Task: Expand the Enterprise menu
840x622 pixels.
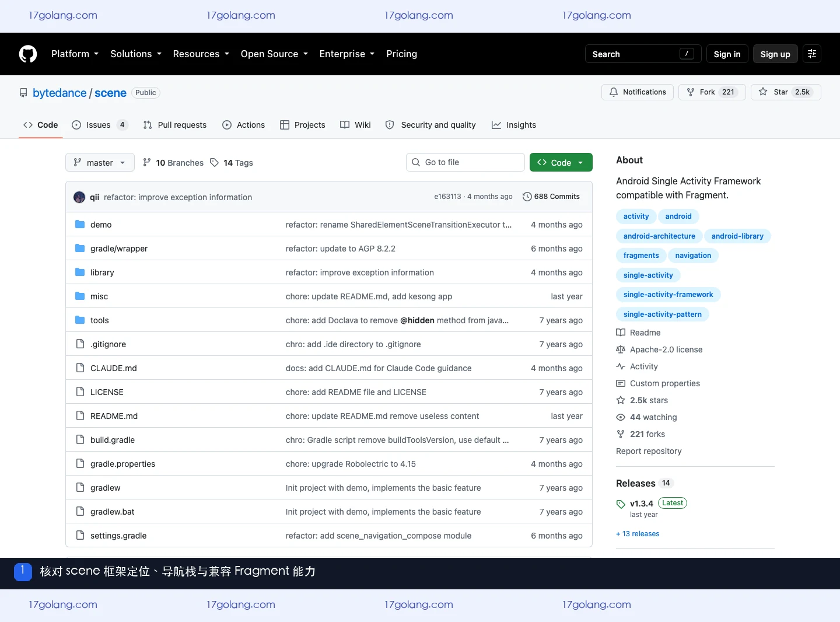Action: 347,54
